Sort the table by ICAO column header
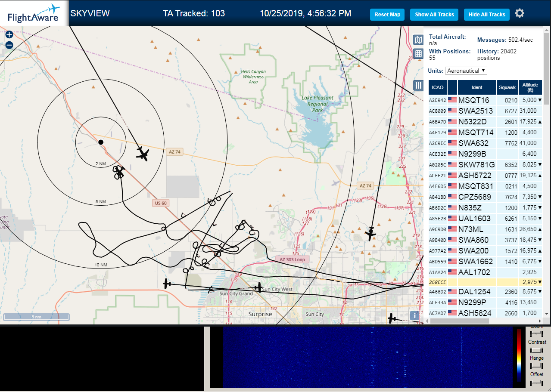The image size is (551, 392). tap(438, 87)
